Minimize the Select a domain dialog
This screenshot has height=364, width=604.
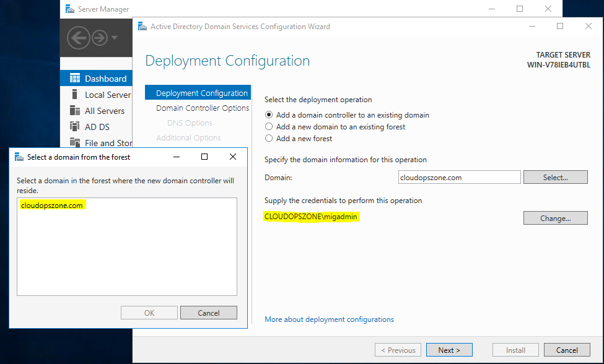(177, 157)
